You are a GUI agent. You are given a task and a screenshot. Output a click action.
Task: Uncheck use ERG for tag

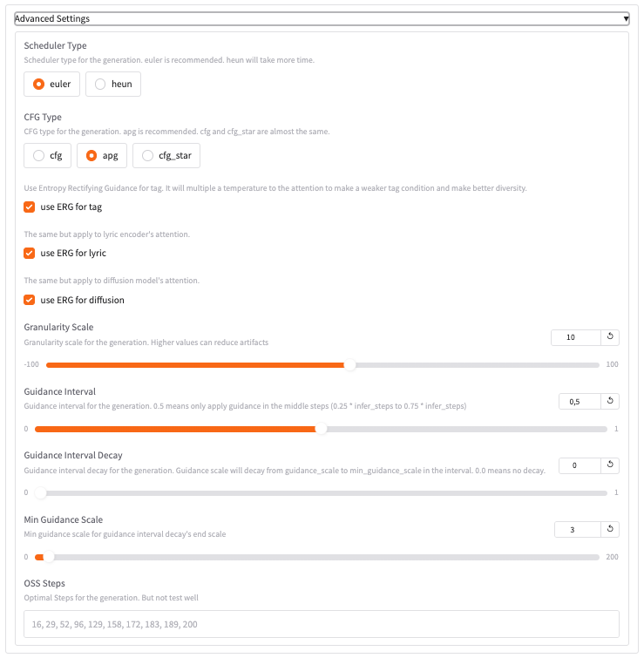coord(30,207)
